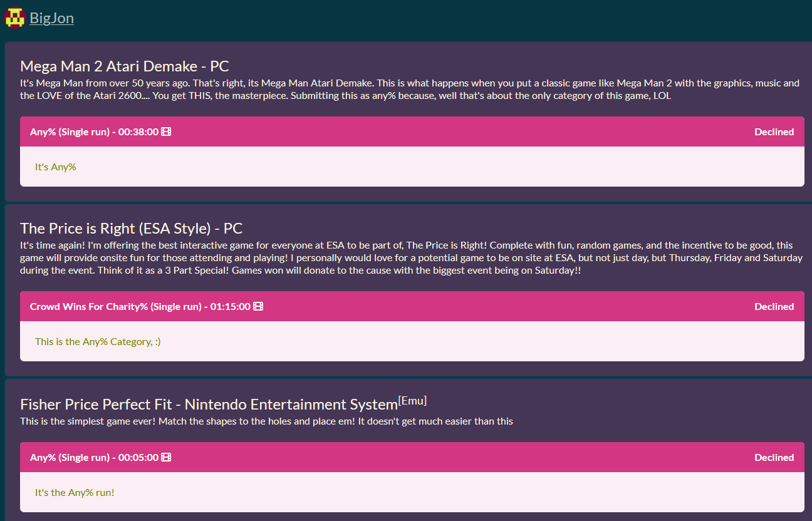Click "This is the Any% Category, :)" text
Viewport: 812px width, 521px height.
click(98, 341)
